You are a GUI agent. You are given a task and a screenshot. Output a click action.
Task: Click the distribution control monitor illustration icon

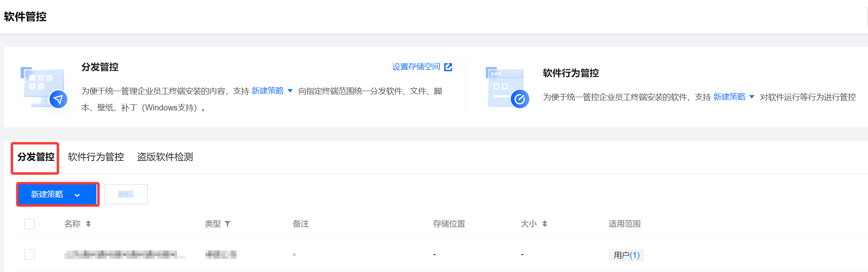coord(44,88)
